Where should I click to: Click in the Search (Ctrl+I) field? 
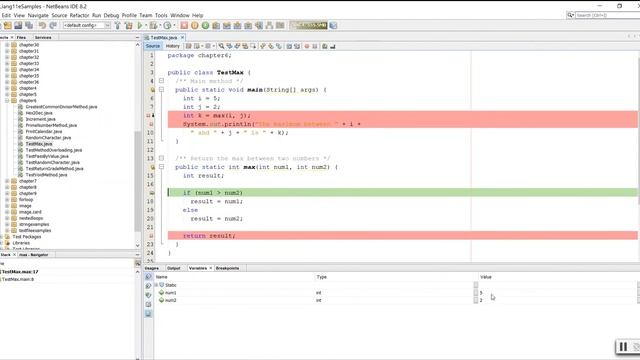[607, 15]
